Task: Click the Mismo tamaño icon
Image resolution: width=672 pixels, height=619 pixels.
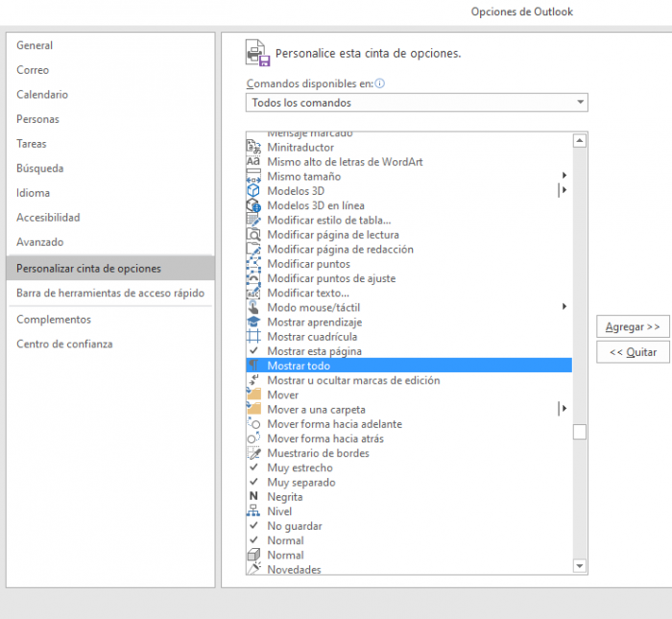Action: click(253, 176)
